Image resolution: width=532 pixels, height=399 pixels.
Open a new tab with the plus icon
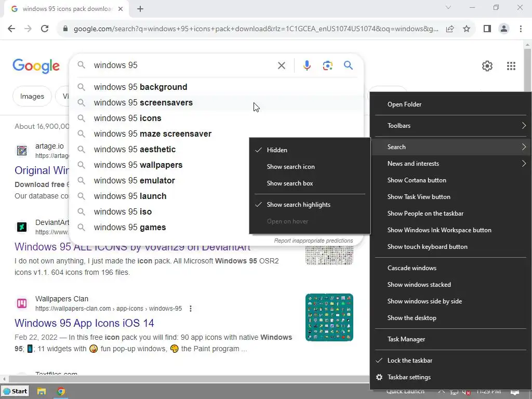(x=140, y=9)
